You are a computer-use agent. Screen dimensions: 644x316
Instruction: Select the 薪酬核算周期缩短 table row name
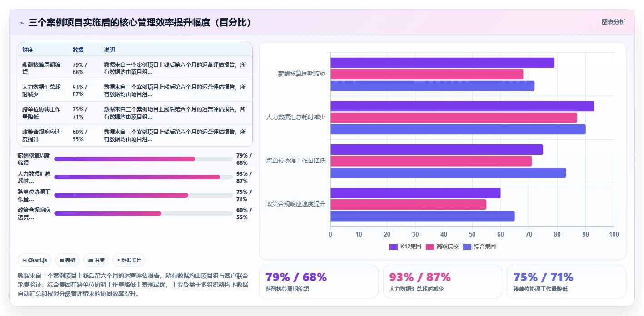[x=41, y=68]
